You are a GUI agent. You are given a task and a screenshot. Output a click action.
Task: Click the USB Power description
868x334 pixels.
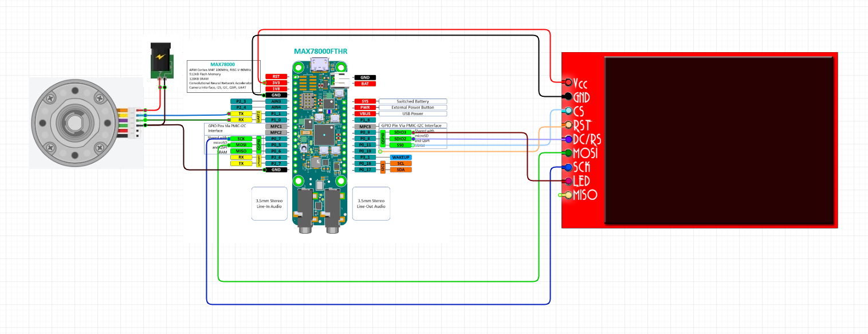[413, 113]
